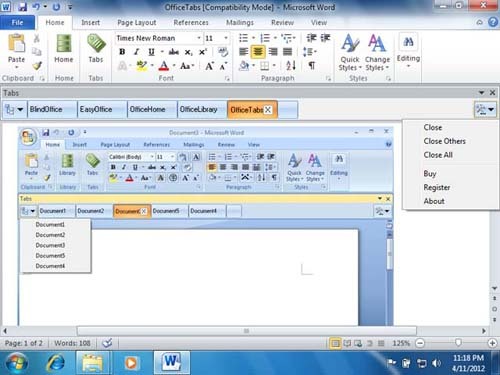Screen dimensions: 500x375
Task: Select Justify alignment
Action: point(287,52)
